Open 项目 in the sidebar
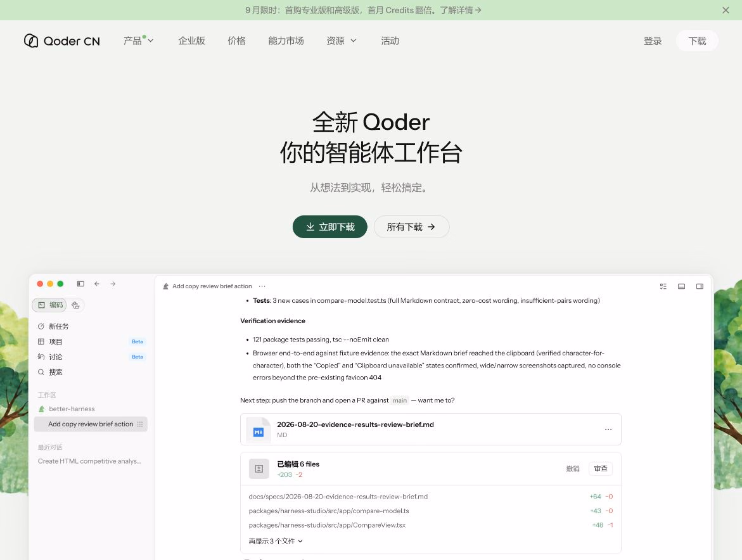 click(x=91, y=341)
